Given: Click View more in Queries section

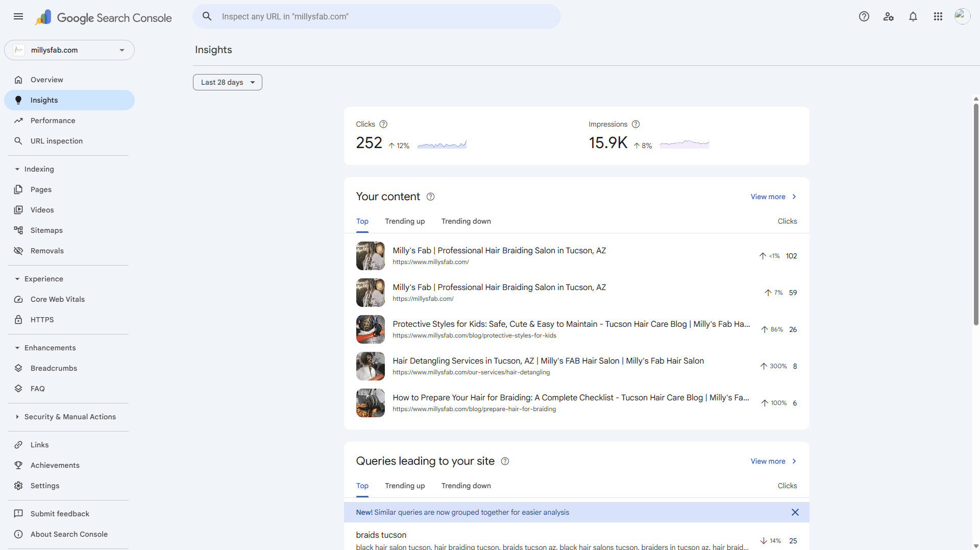Looking at the screenshot, I should point(773,461).
